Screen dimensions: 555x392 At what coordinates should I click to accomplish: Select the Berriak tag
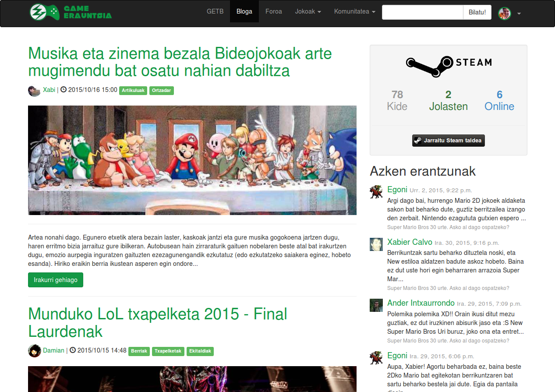coord(139,351)
